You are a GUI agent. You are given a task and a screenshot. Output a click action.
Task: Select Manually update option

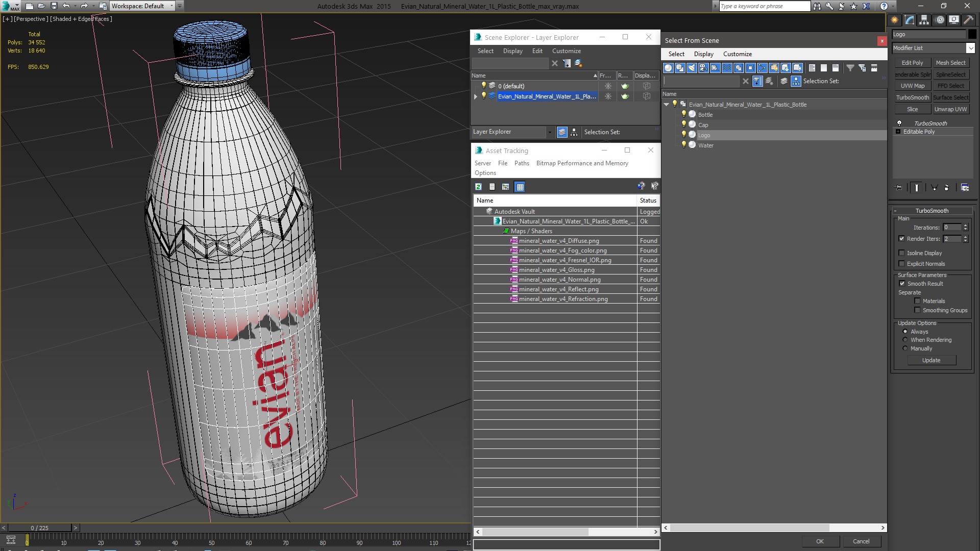tap(905, 348)
